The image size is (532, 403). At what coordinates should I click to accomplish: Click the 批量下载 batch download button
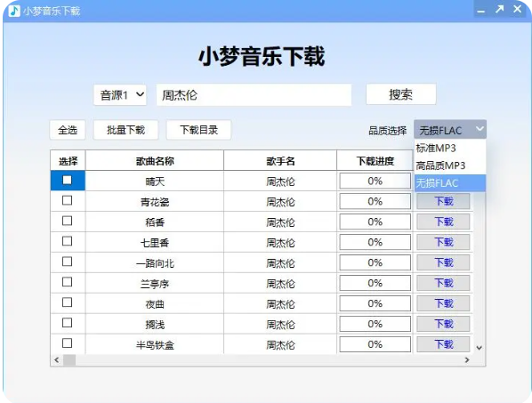(x=125, y=130)
